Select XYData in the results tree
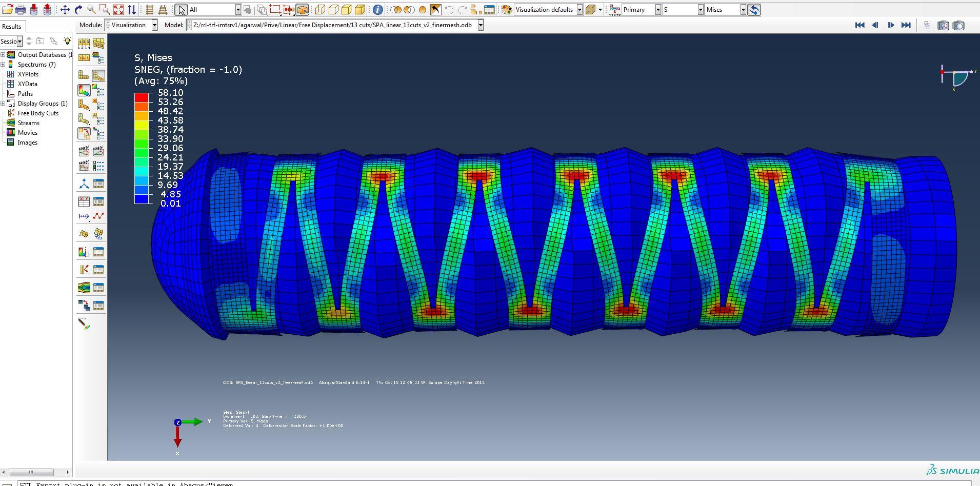The height and width of the screenshot is (486, 980). click(x=27, y=84)
